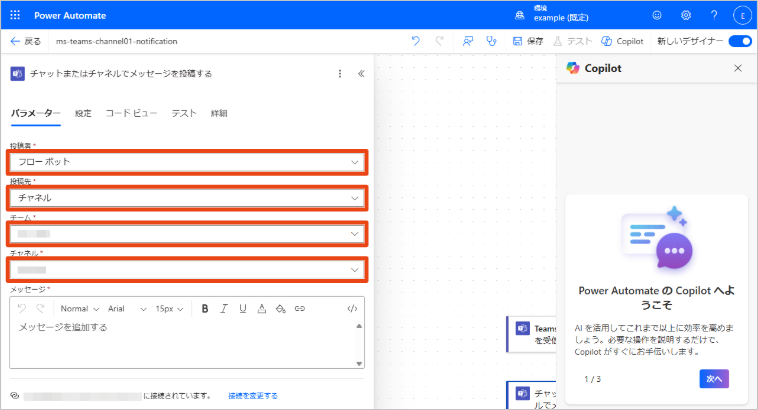758x410 pixels.
Task: Open the action's three-dot menu
Action: [x=340, y=73]
